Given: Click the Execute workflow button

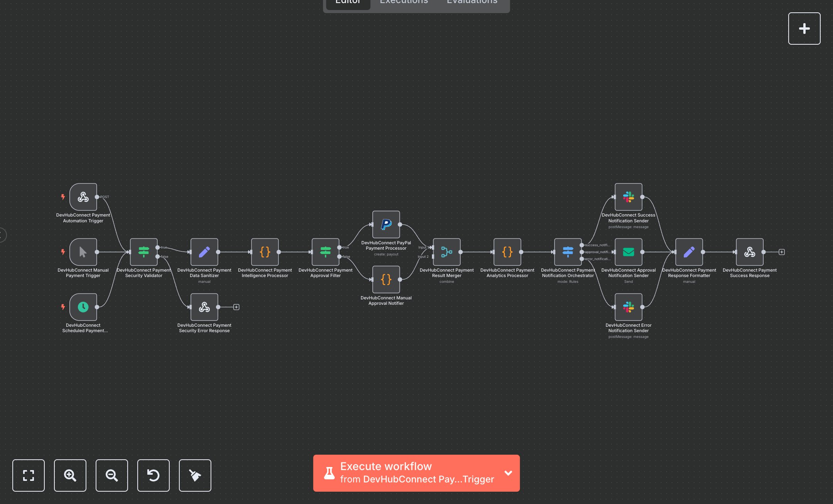Looking at the screenshot, I should [x=409, y=473].
